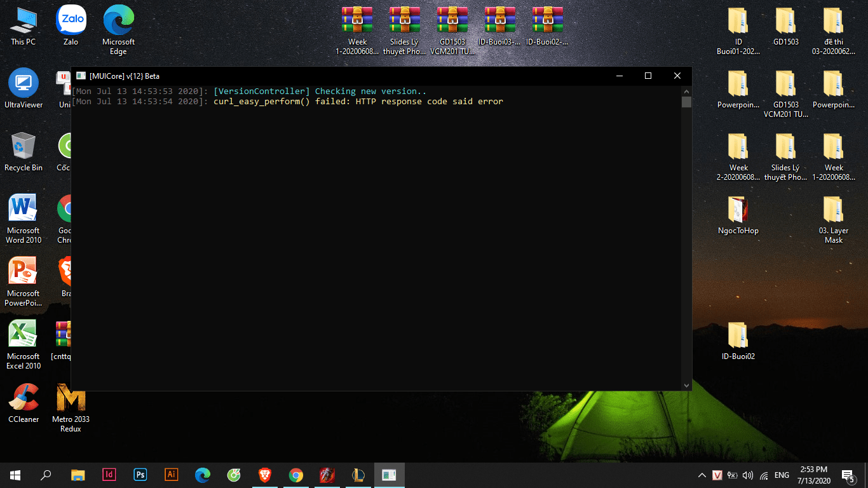Select the plain GD1503 folder
This screenshot has height=488, width=868.
pos(786,26)
